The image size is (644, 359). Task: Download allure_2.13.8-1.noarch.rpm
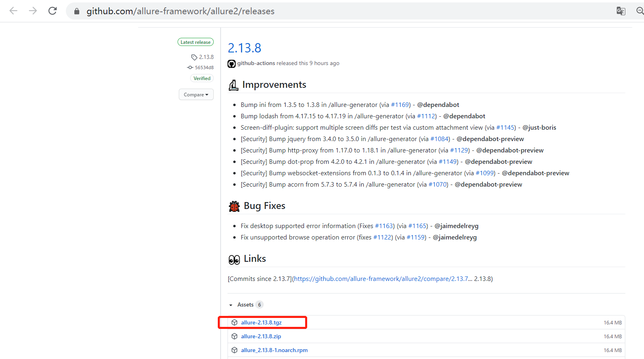[274, 350]
